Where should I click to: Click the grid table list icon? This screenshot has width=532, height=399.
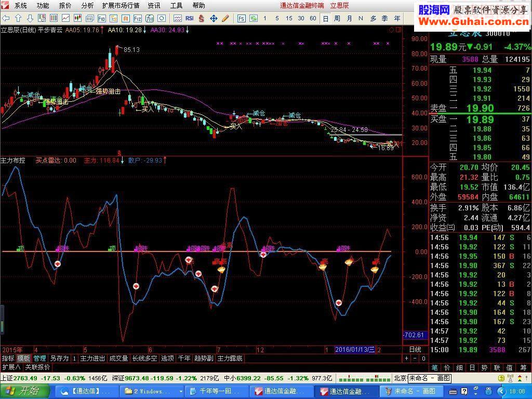tap(54, 18)
